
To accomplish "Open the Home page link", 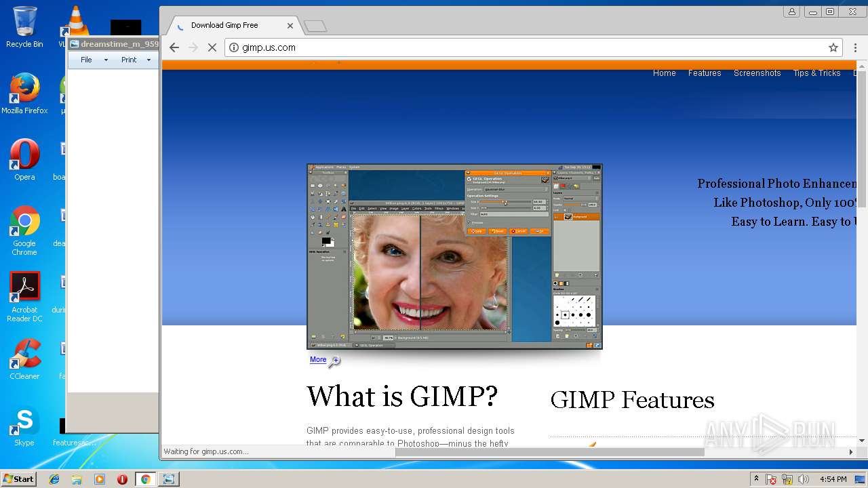I will (x=665, y=73).
